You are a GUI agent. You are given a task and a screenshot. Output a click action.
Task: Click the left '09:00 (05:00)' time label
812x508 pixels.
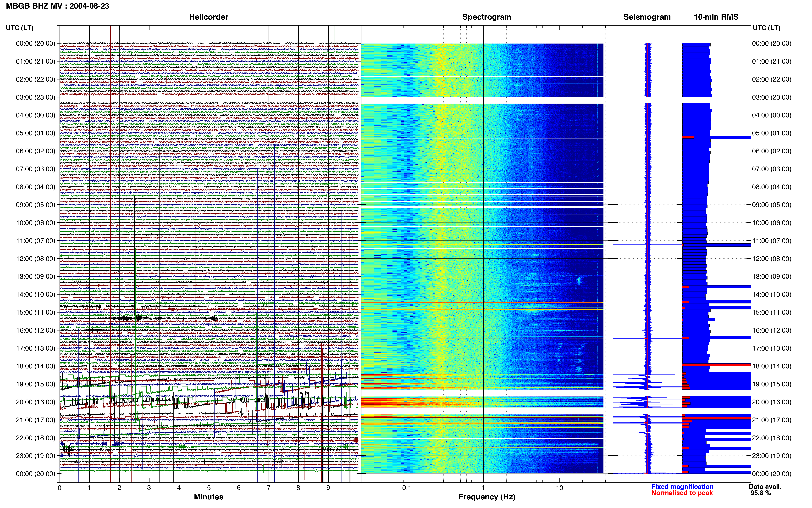(36, 205)
